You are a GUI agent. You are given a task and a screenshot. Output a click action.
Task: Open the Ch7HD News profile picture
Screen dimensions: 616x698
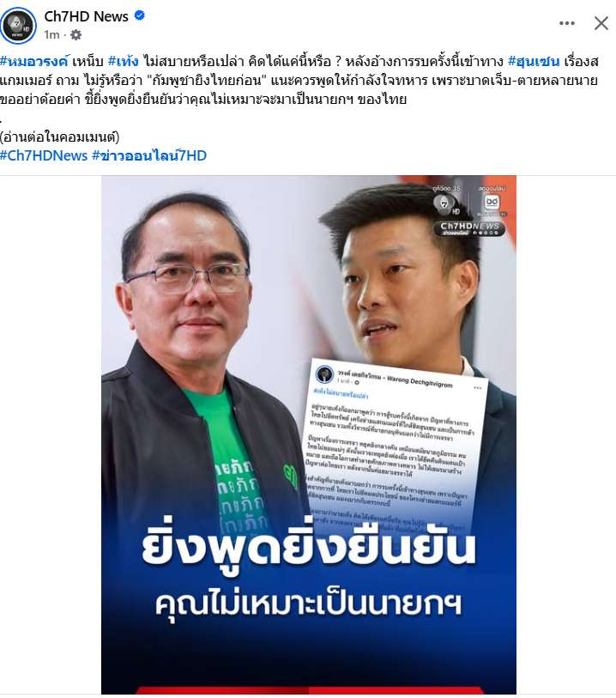click(18, 26)
